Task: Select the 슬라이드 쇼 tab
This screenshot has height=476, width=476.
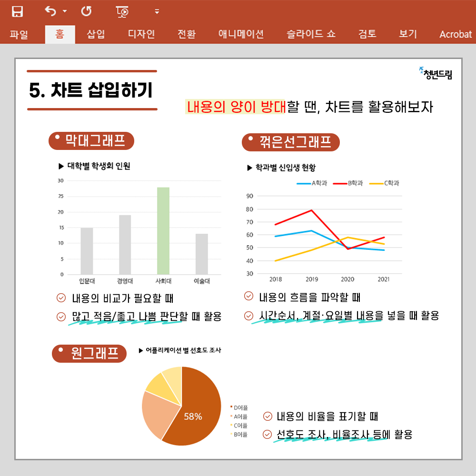Action: pos(311,34)
